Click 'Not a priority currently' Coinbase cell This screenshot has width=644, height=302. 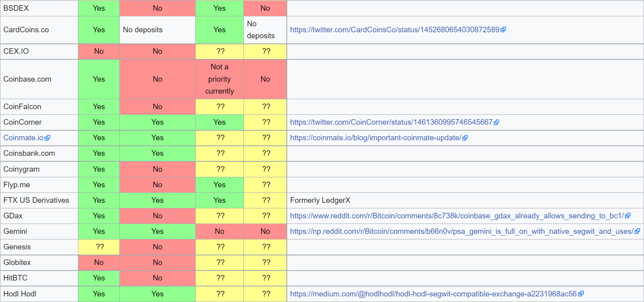(220, 79)
